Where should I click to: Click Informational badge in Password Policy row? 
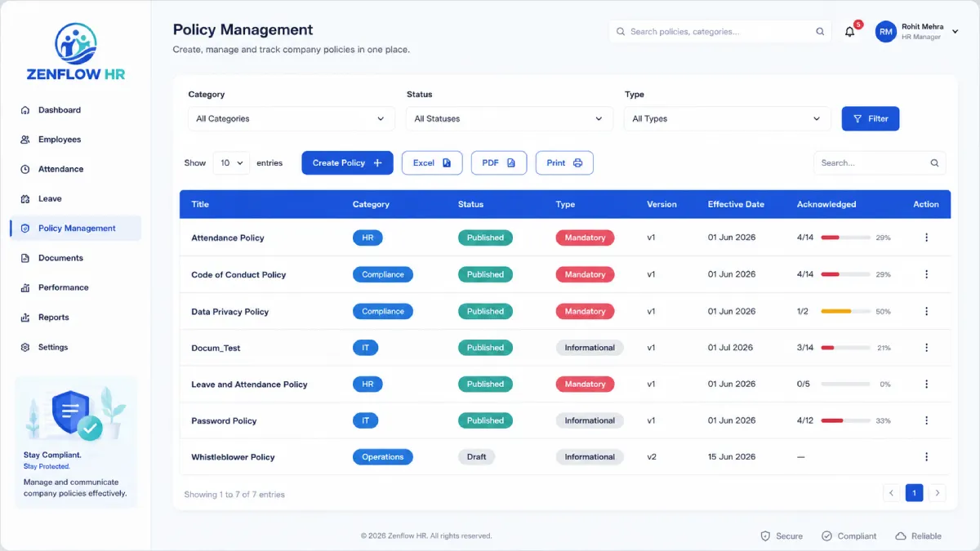coord(590,420)
